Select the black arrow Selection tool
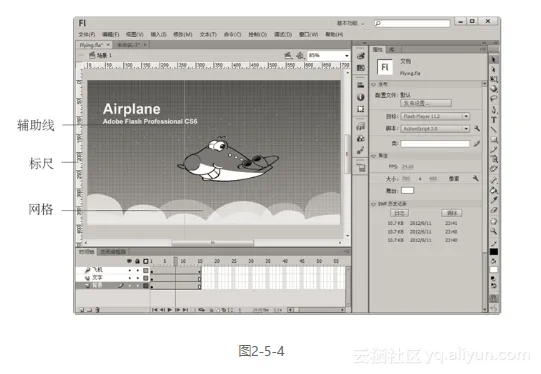 click(494, 59)
